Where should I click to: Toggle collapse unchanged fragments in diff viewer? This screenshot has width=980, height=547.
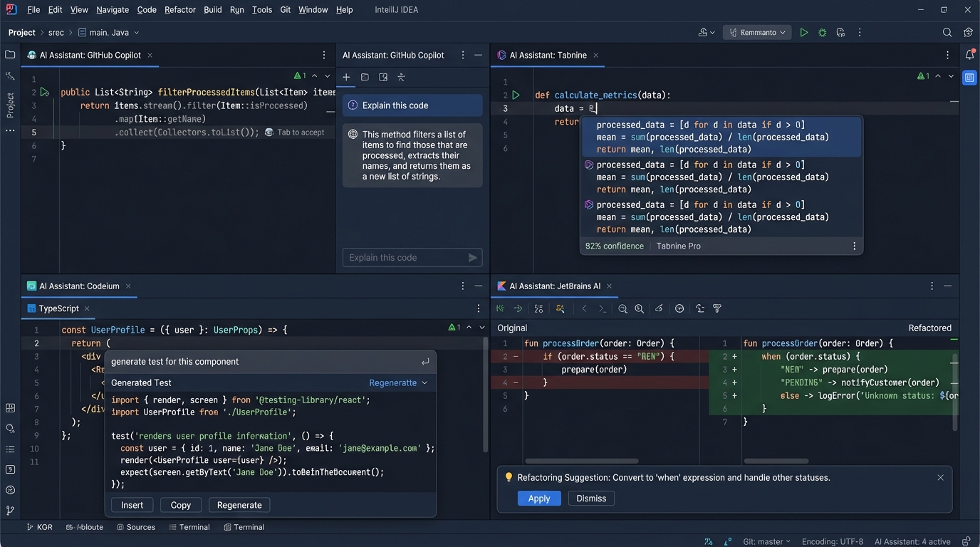(699, 308)
